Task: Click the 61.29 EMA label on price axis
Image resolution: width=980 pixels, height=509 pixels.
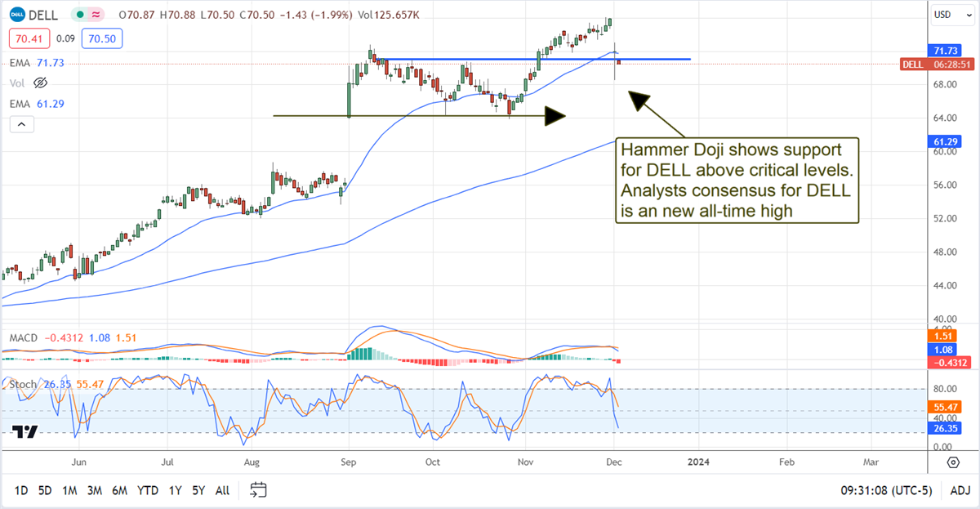Action: 943,141
